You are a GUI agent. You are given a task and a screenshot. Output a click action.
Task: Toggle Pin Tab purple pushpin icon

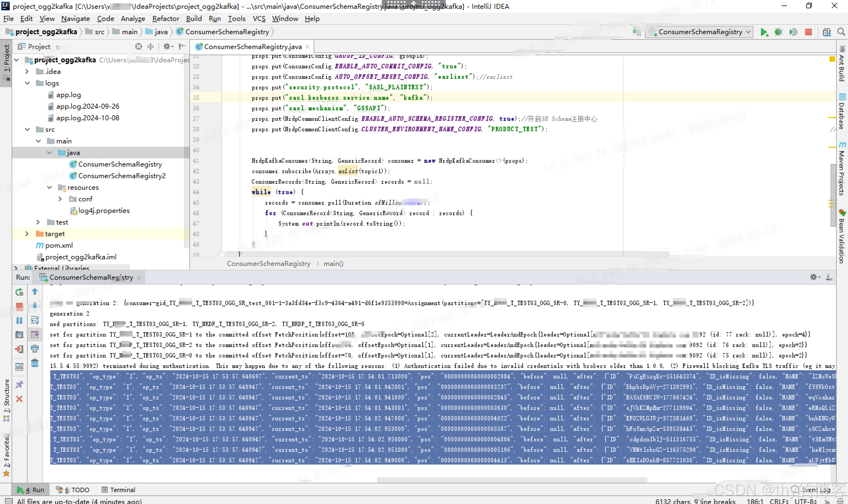(x=19, y=385)
